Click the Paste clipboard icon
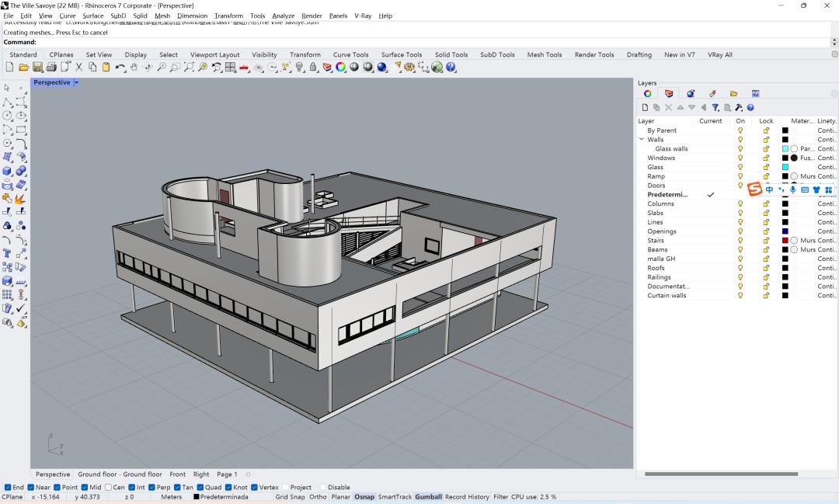This screenshot has height=504, width=839. pos(106,67)
